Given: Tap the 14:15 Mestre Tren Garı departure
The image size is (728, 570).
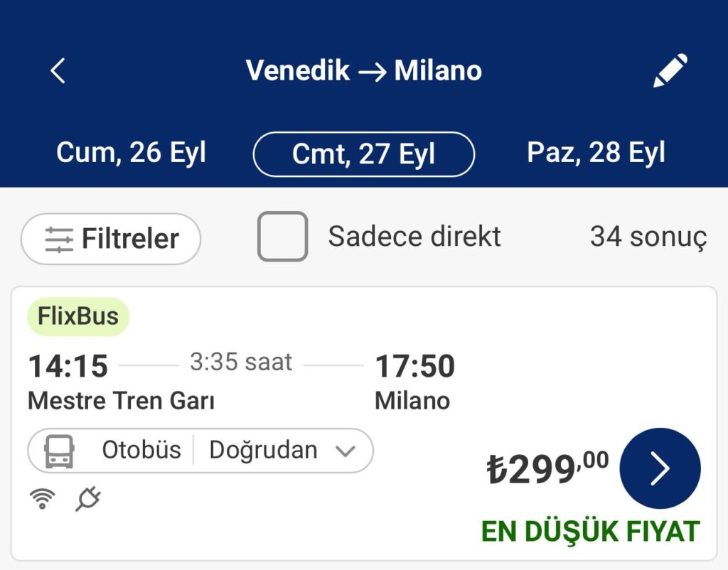Looking at the screenshot, I should (121, 382).
